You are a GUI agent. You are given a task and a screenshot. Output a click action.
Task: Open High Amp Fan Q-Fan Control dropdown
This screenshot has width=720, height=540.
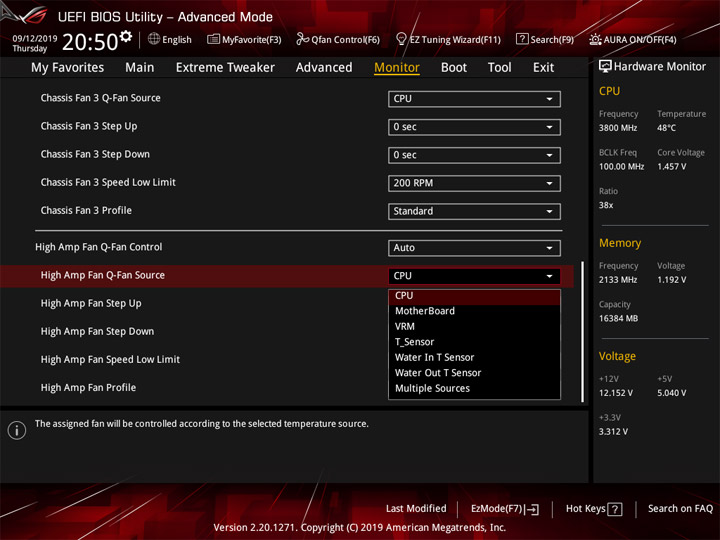pyautogui.click(x=474, y=248)
